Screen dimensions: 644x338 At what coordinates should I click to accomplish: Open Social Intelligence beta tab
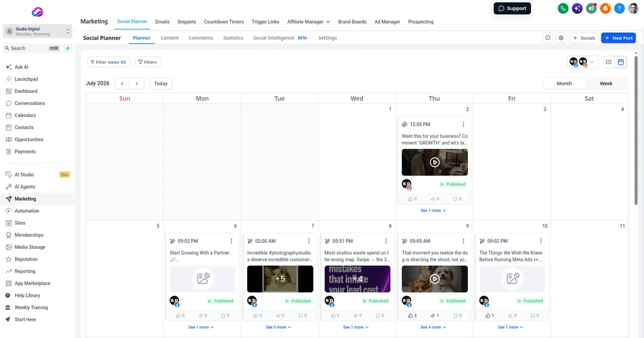(280, 38)
